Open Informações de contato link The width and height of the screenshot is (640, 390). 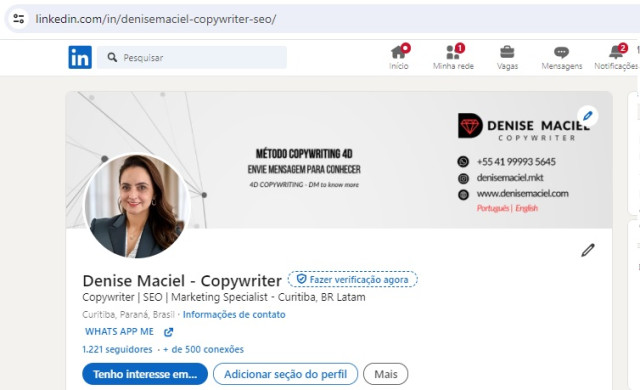tap(234, 315)
